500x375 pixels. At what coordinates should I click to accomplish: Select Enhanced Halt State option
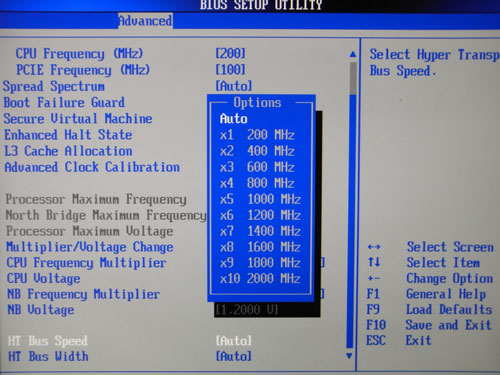point(68,135)
